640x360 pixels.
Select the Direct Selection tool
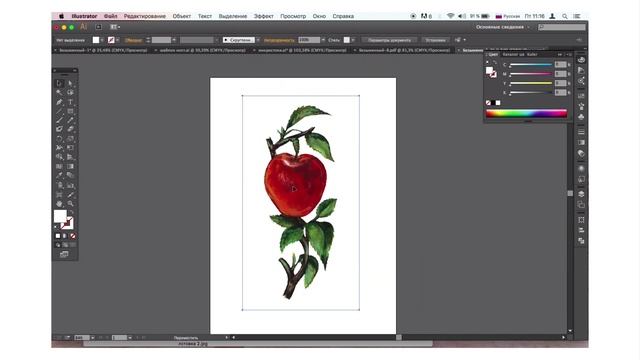(x=70, y=83)
